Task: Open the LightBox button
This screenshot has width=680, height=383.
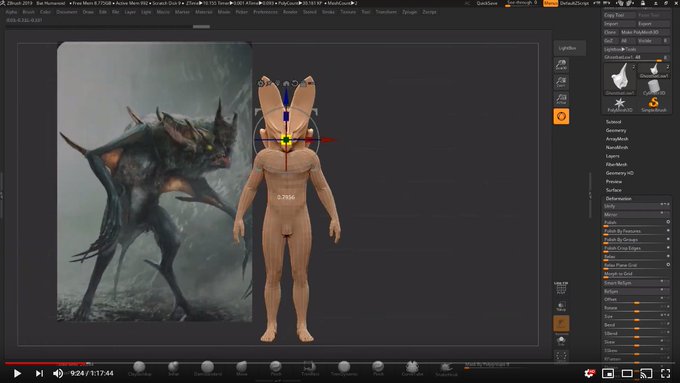Action: pos(569,48)
